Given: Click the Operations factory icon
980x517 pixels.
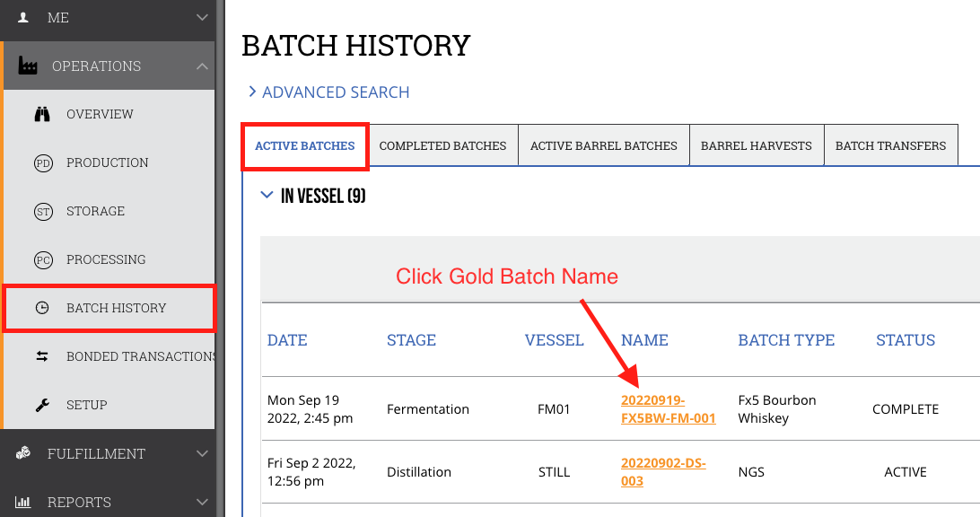Looking at the screenshot, I should [x=28, y=66].
